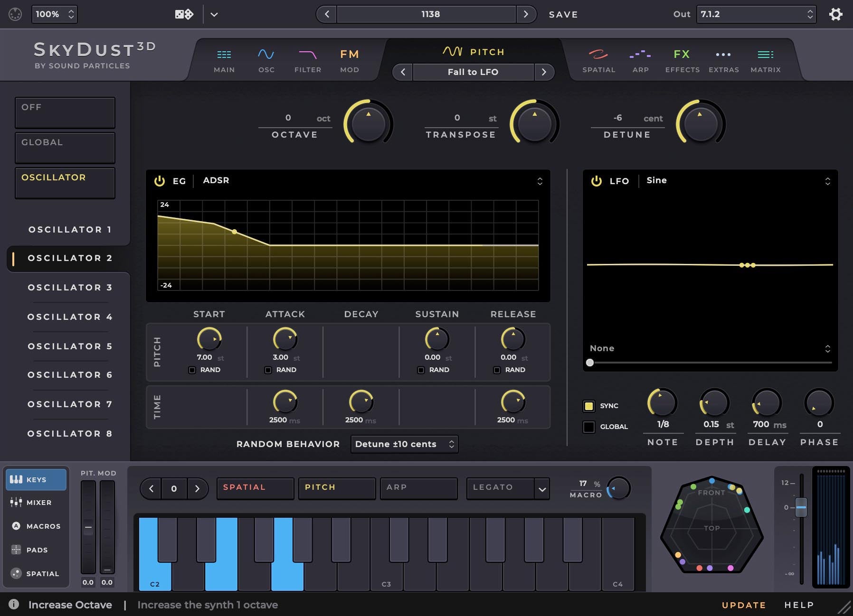853x616 pixels.
Task: Open the FILTER section
Action: 308,61
